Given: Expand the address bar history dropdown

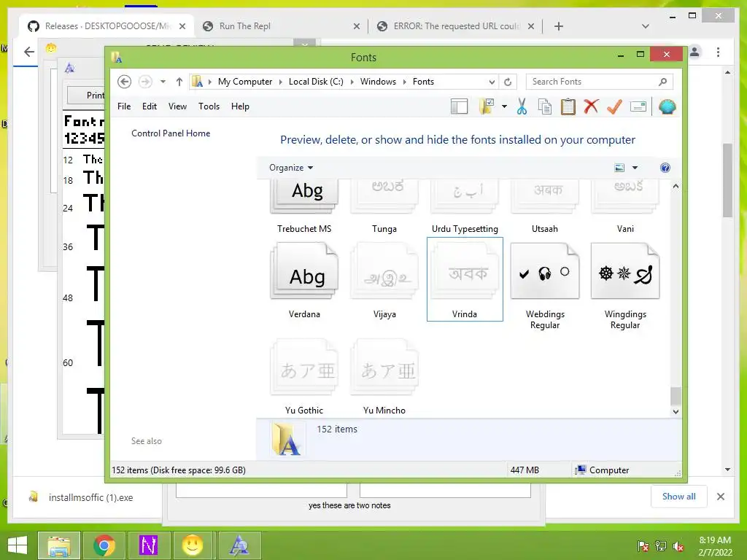Looking at the screenshot, I should (492, 82).
